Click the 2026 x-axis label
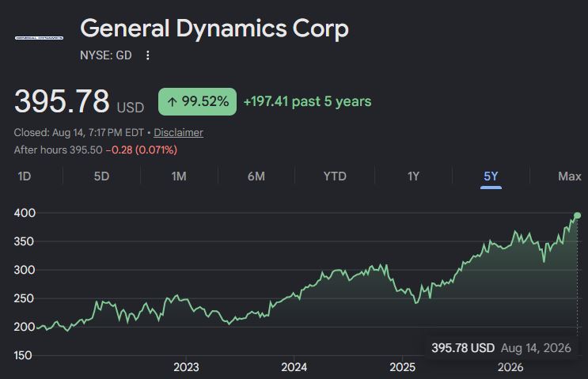Screen dimensions: 588x379 click(510, 367)
